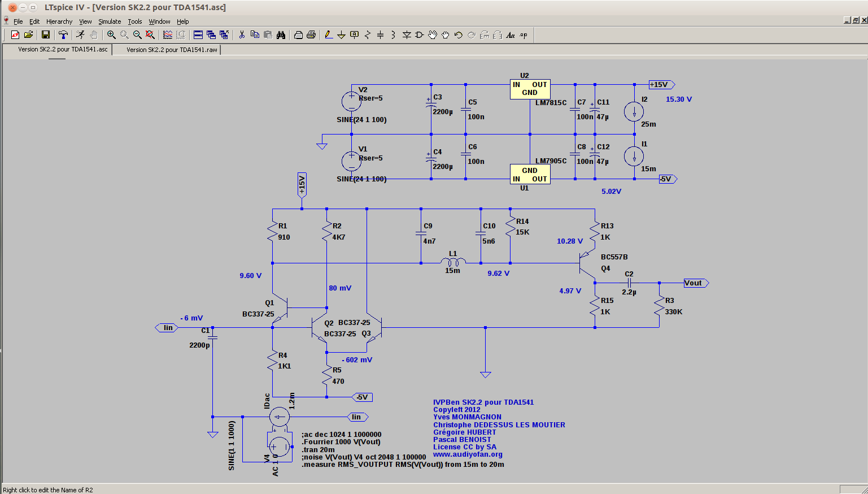Image resolution: width=868 pixels, height=494 pixels.
Task: Click the '- 602 mV' voltage annotation
Action: [x=357, y=360]
